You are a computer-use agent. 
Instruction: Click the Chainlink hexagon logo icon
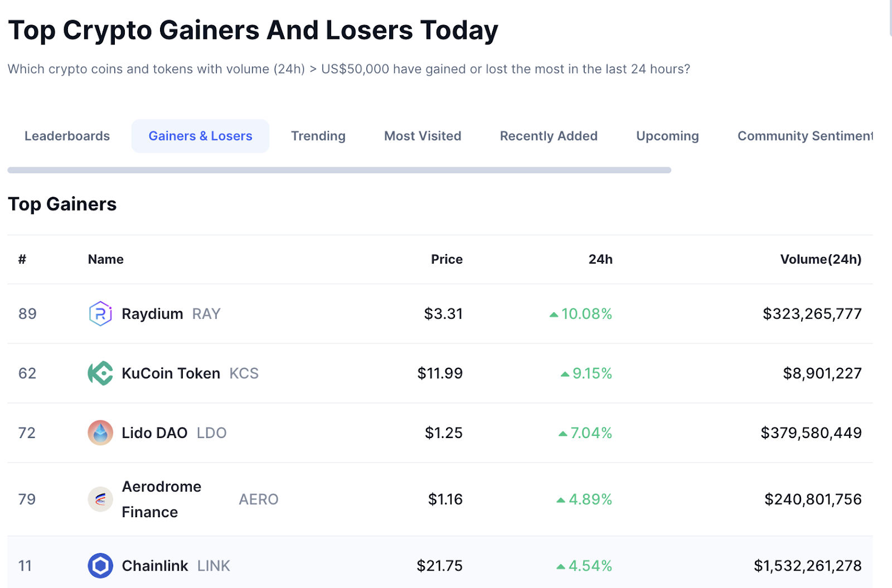point(100,566)
